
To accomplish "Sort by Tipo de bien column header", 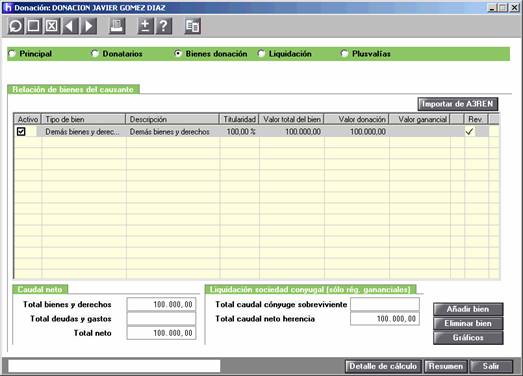I will click(x=84, y=119).
